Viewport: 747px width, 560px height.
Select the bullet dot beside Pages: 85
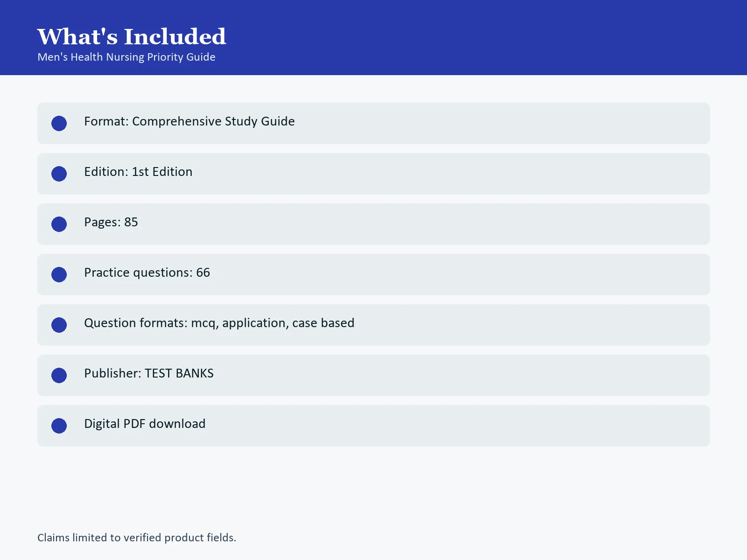[59, 224]
